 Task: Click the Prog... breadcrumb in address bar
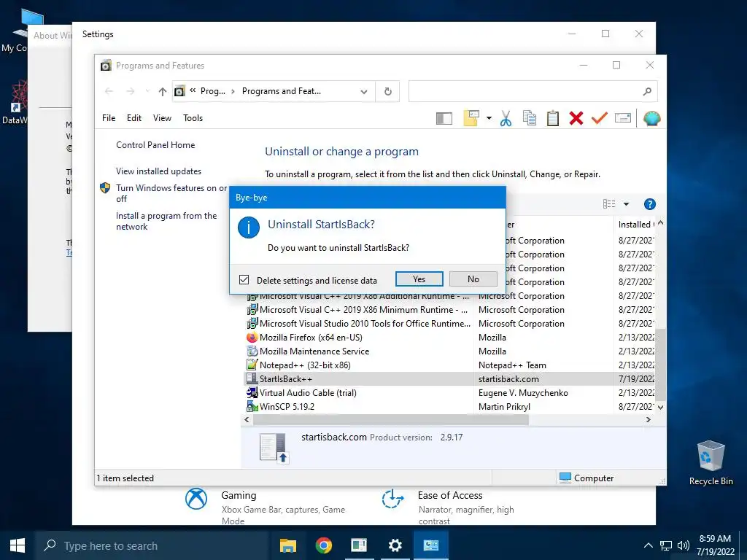click(x=212, y=91)
